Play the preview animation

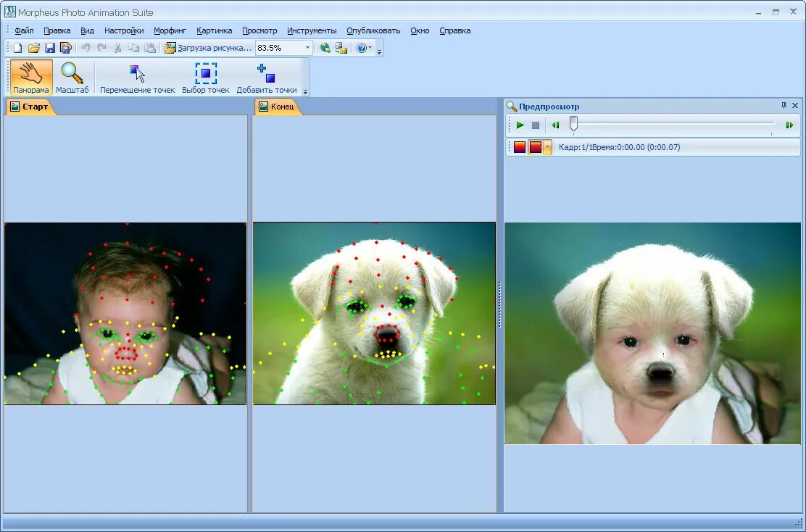pos(520,125)
